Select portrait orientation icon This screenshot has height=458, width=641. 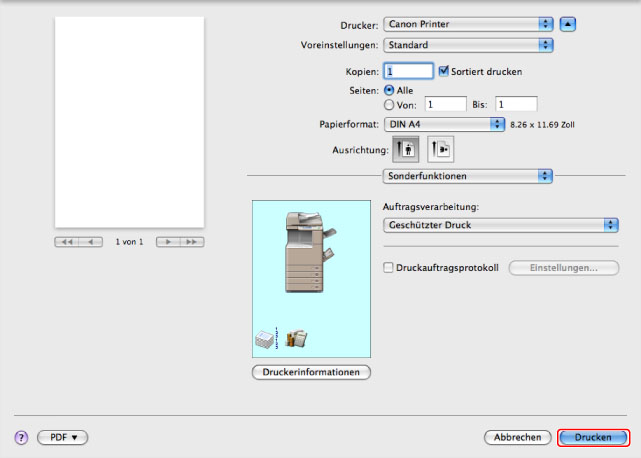406,148
